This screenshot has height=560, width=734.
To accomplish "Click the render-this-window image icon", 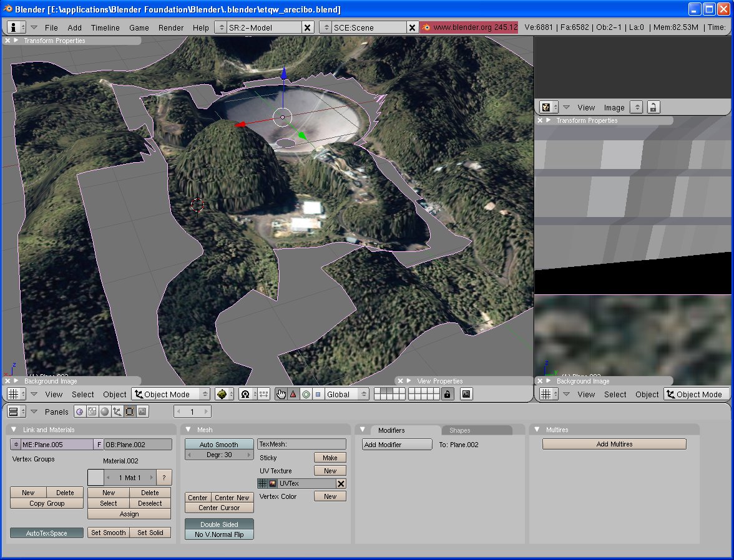I will (x=466, y=394).
